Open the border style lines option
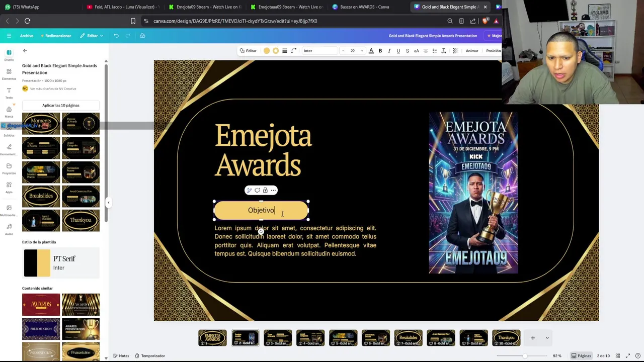This screenshot has width=644, height=362. [x=285, y=51]
